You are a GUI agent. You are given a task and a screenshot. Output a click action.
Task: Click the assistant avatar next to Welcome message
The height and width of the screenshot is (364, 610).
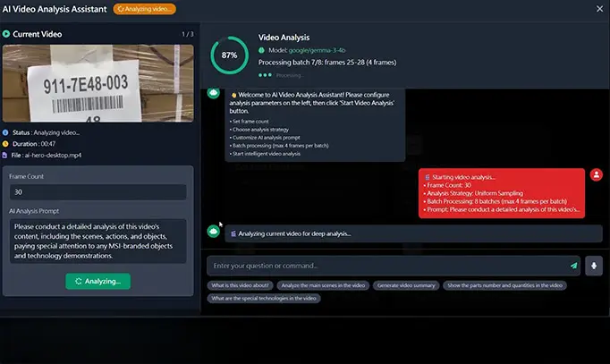[213, 92]
